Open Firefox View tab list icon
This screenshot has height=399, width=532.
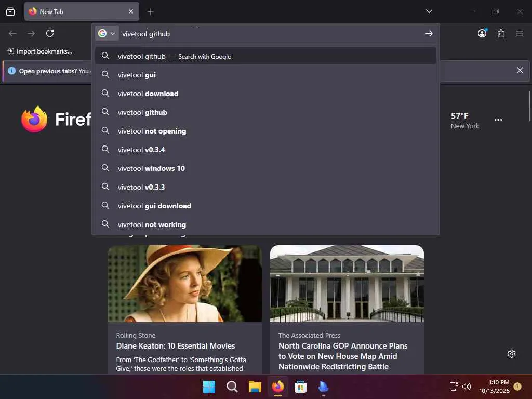[x=10, y=11]
